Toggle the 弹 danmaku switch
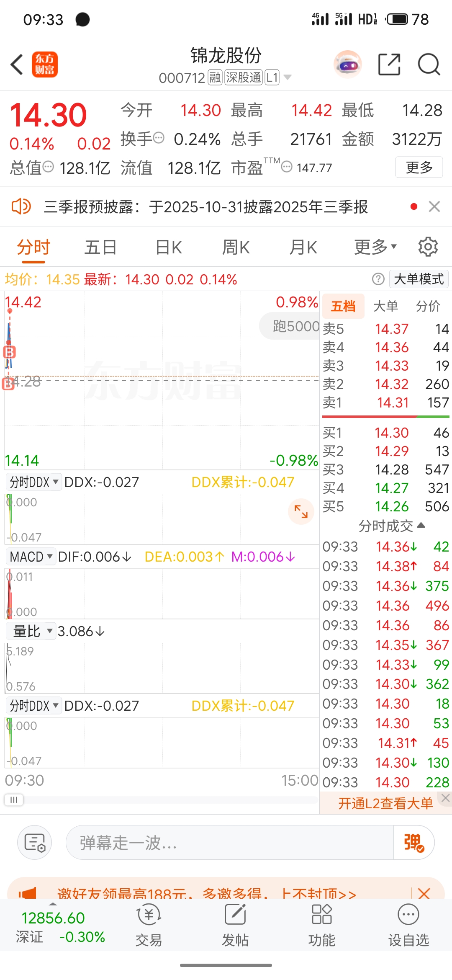This screenshot has width=452, height=980. click(x=414, y=842)
